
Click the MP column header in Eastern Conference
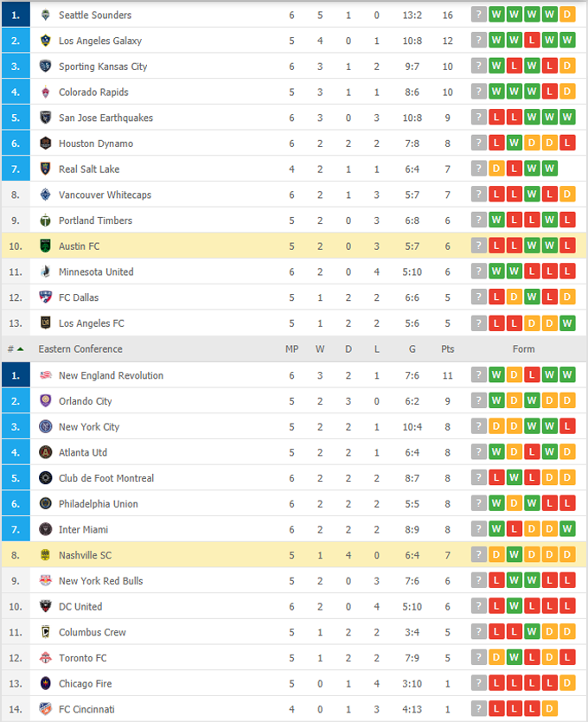click(x=292, y=349)
